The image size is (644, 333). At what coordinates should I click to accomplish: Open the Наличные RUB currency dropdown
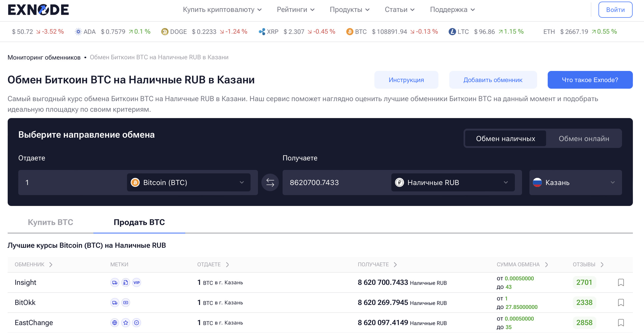point(452,182)
